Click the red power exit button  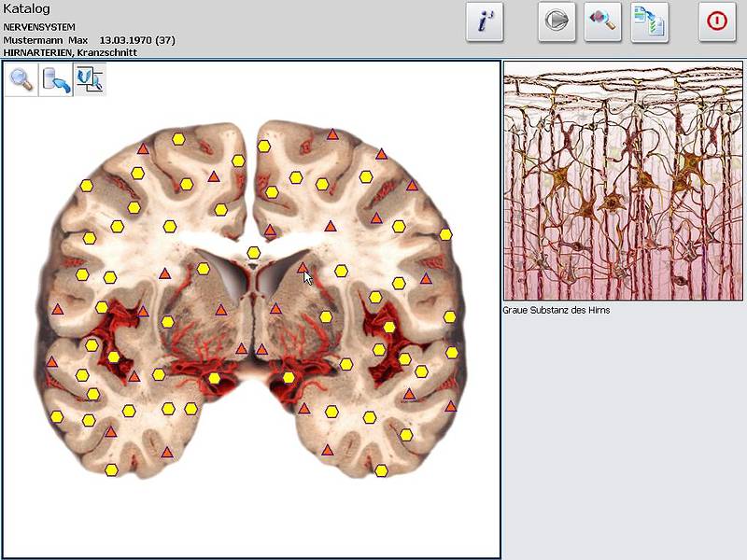(x=717, y=21)
